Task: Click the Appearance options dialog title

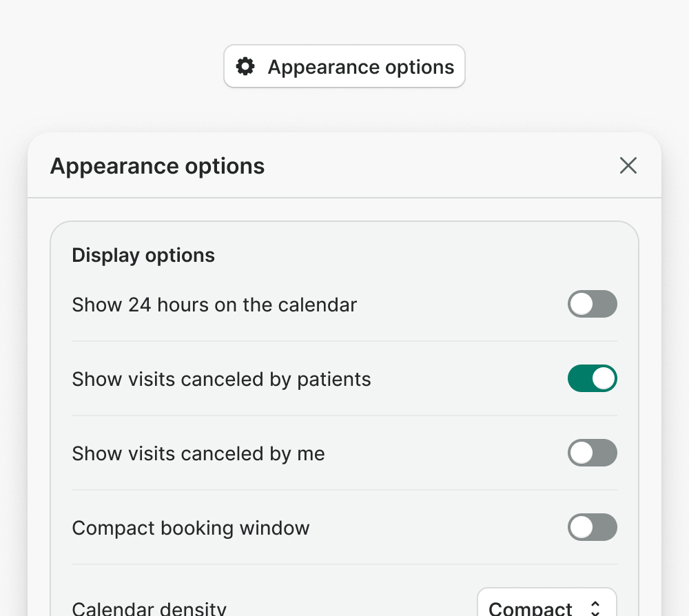Action: pyautogui.click(x=157, y=166)
